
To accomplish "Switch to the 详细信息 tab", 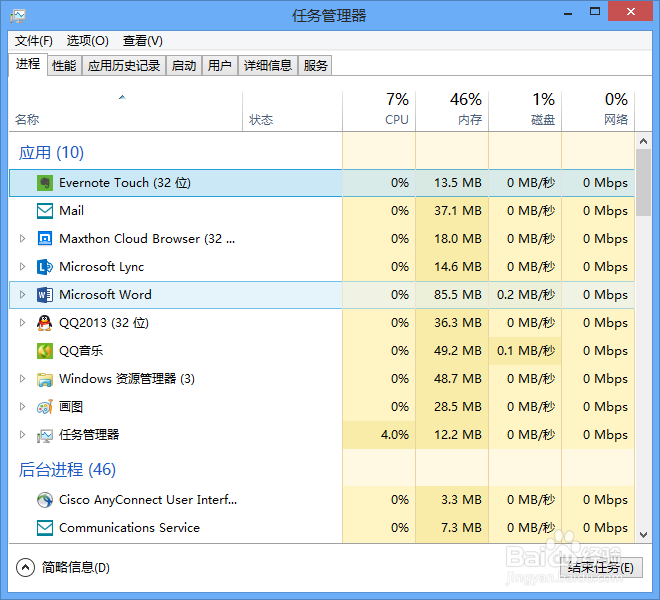I will click(x=268, y=66).
